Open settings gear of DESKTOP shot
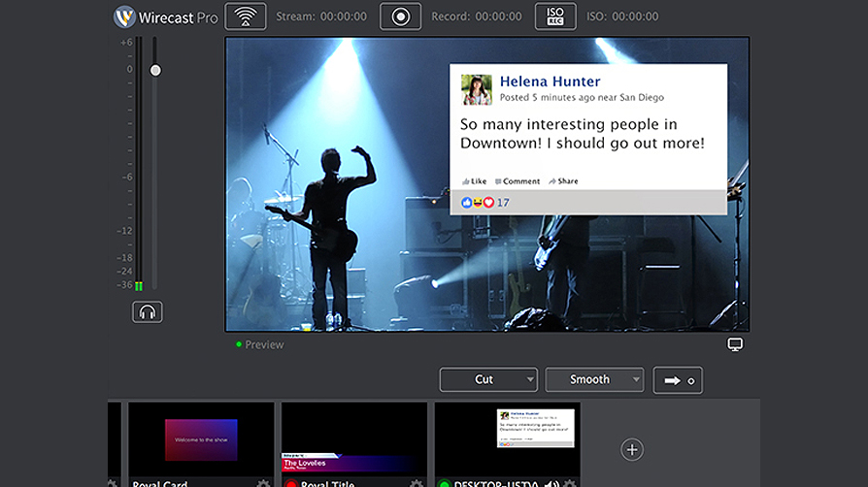The image size is (868, 487). click(x=570, y=484)
